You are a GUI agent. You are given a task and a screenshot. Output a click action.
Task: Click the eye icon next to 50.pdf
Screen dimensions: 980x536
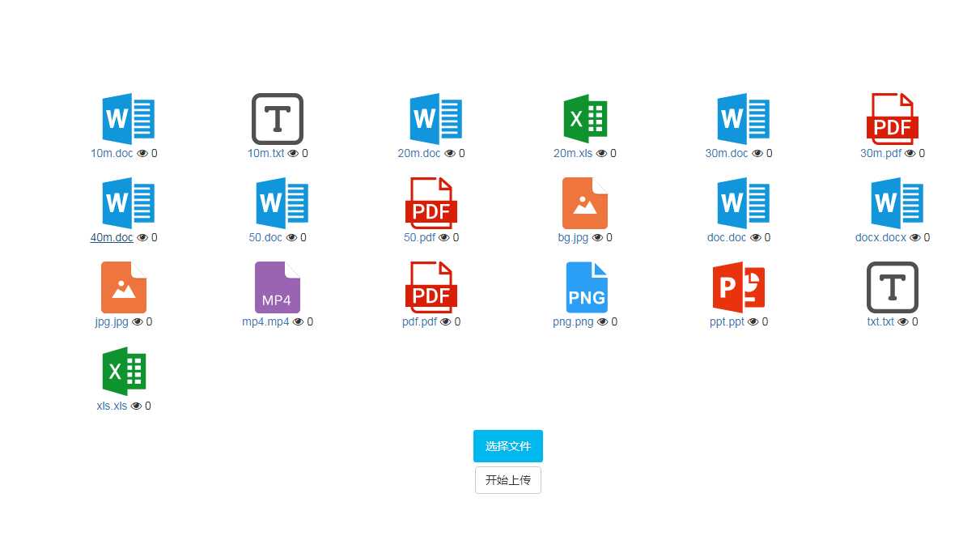444,237
